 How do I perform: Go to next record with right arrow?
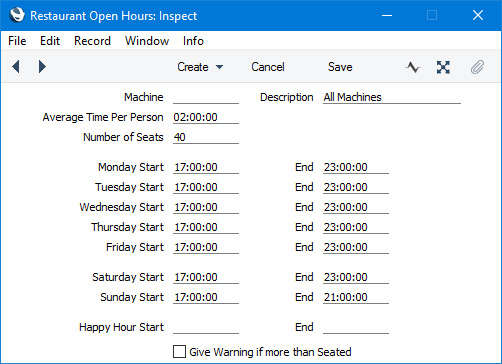42,67
